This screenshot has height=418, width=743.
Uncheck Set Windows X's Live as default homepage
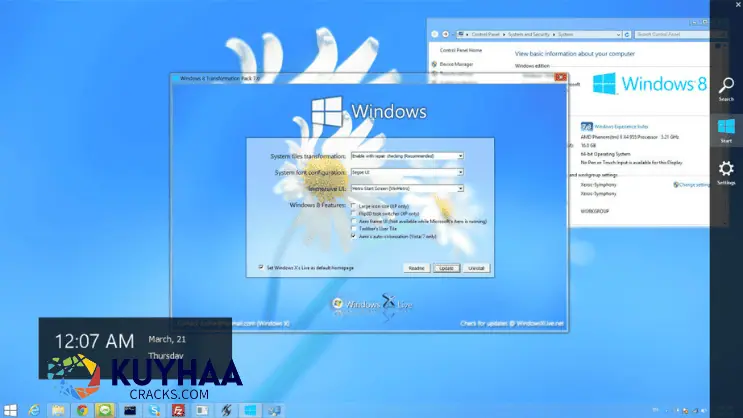261,267
